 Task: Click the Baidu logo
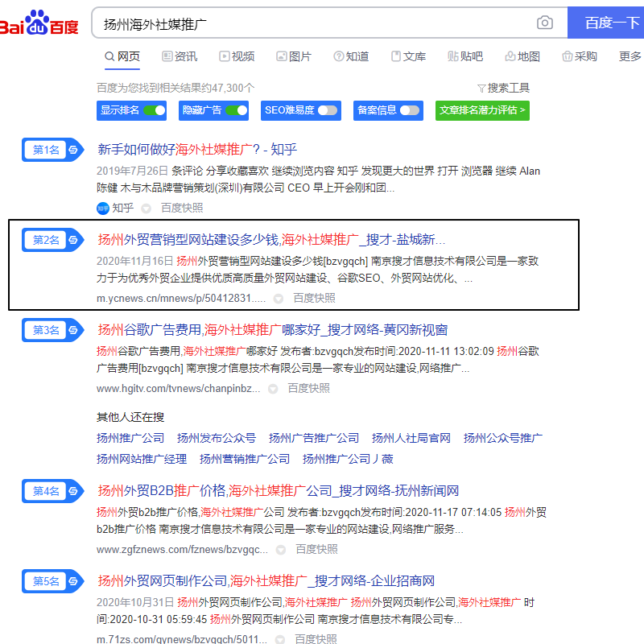coord(39,23)
